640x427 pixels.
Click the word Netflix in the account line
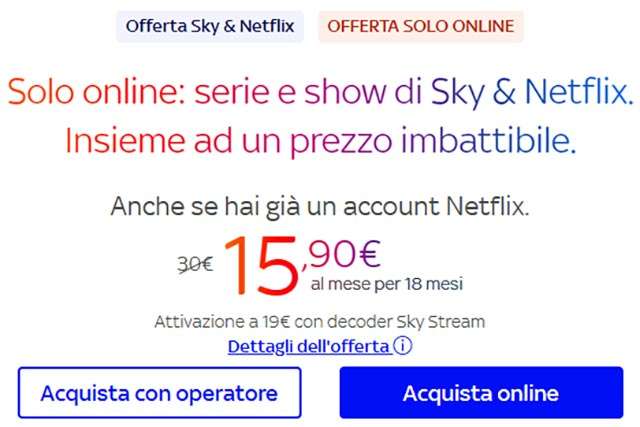coord(487,206)
